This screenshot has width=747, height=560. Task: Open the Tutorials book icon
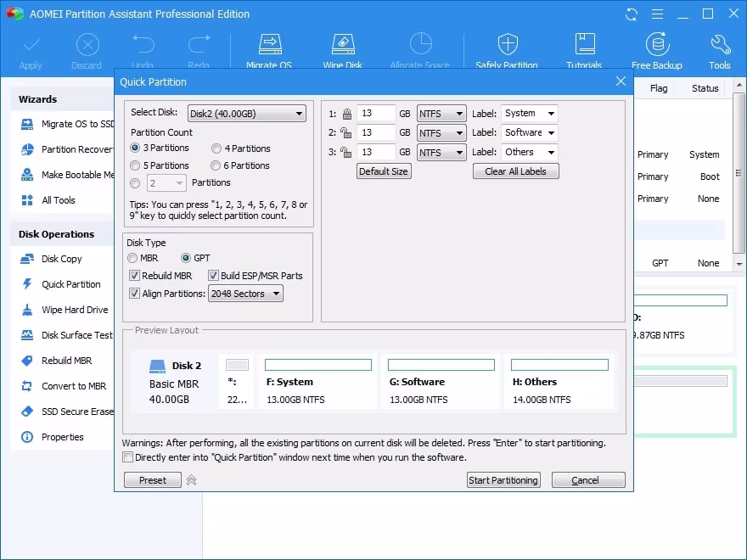[585, 44]
